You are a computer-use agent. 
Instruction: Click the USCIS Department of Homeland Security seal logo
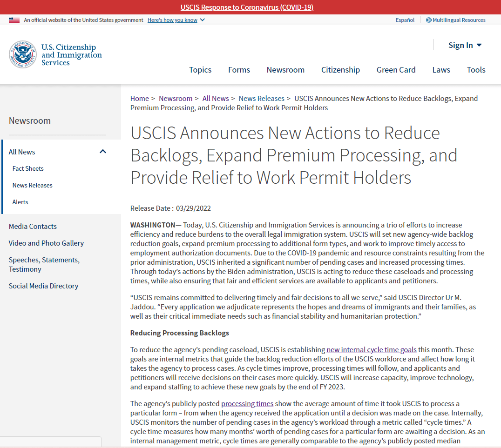[22, 54]
